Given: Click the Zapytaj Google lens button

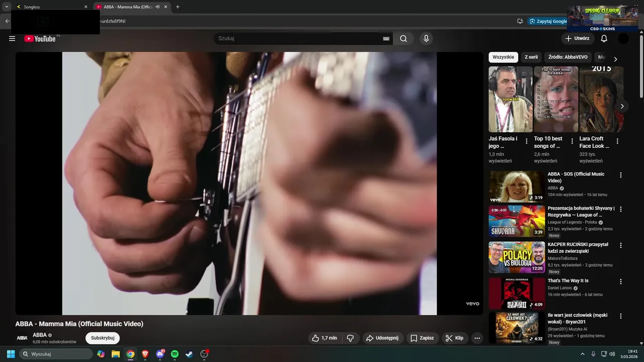Looking at the screenshot, I should click(x=547, y=21).
